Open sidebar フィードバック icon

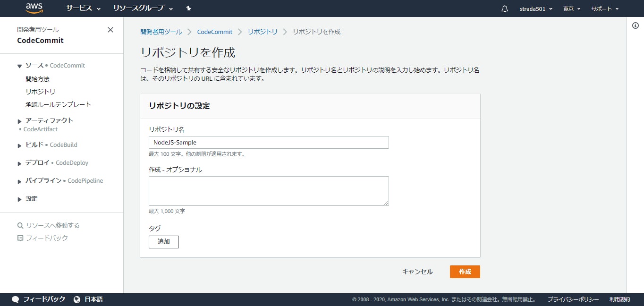(x=19, y=238)
